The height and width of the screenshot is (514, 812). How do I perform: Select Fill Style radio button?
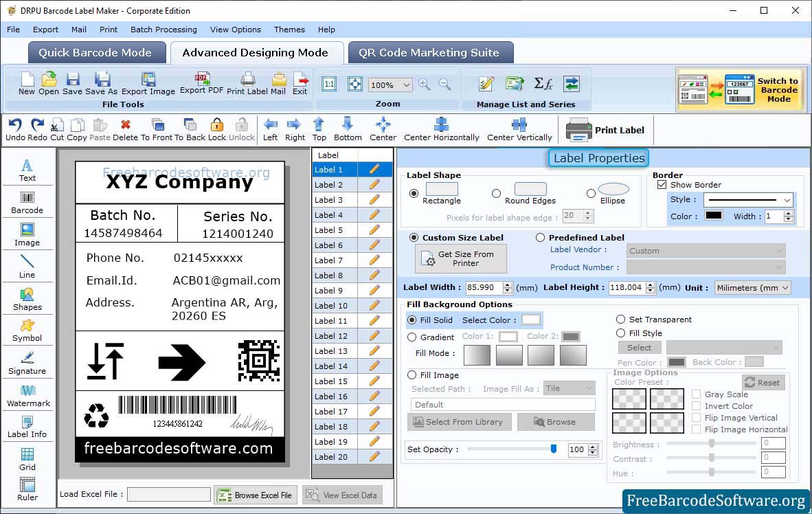click(x=620, y=333)
